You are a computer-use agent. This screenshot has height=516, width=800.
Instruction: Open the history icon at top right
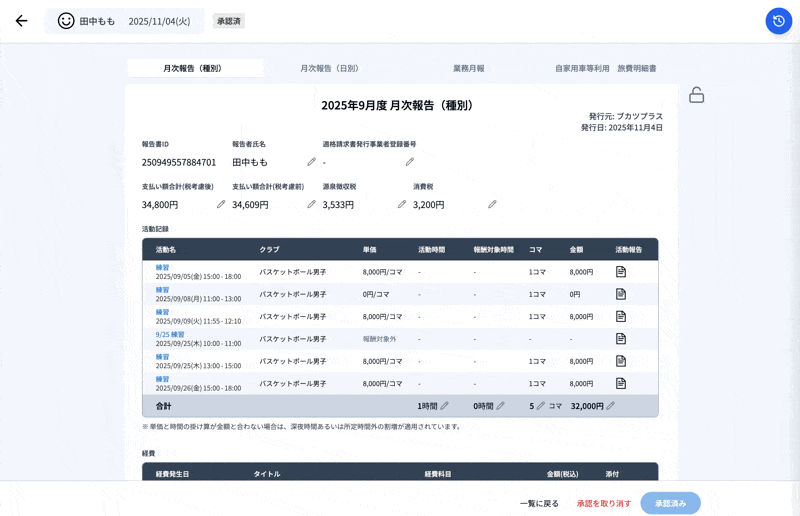778,21
